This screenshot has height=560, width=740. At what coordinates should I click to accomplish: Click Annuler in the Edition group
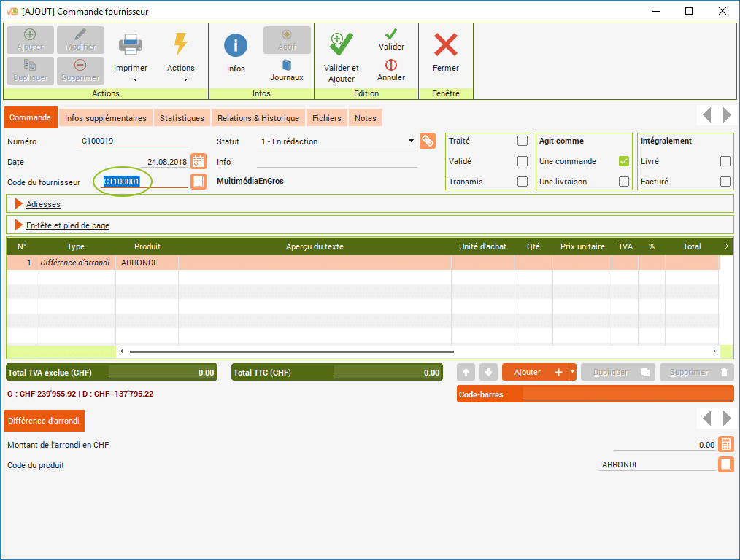(x=391, y=71)
